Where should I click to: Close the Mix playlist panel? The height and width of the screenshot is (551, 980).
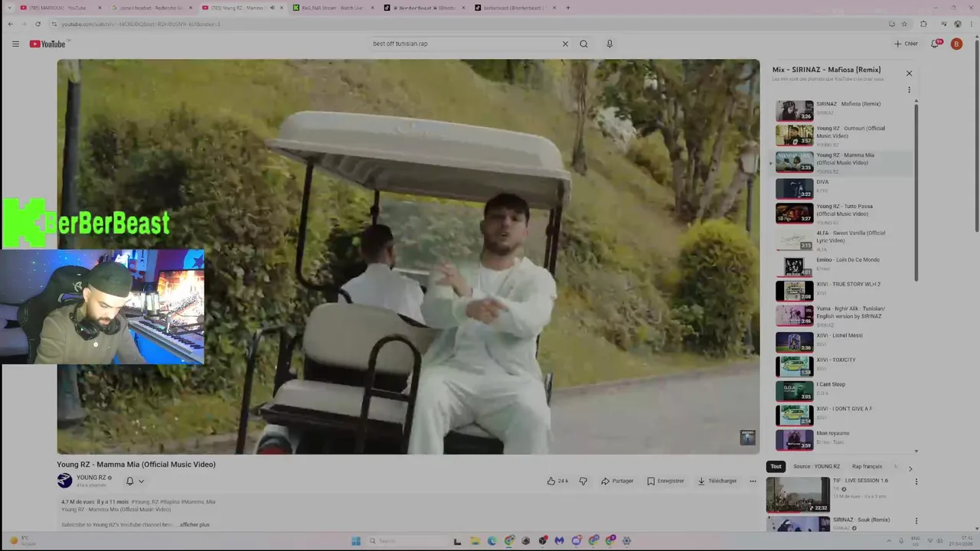point(909,73)
